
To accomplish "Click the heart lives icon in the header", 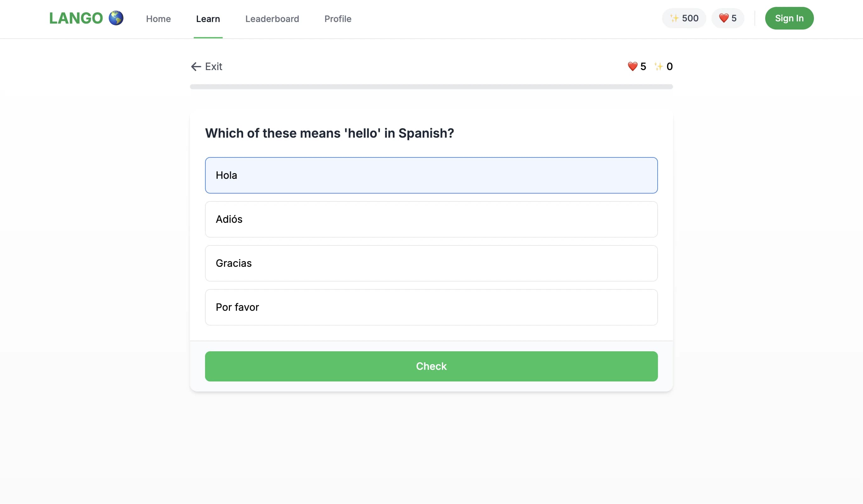I will coord(723,18).
